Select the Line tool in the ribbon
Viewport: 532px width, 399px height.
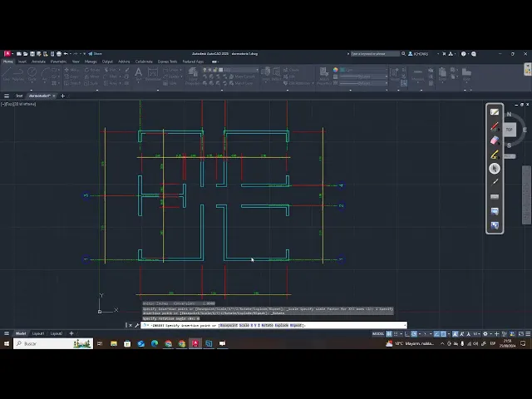coord(7,74)
